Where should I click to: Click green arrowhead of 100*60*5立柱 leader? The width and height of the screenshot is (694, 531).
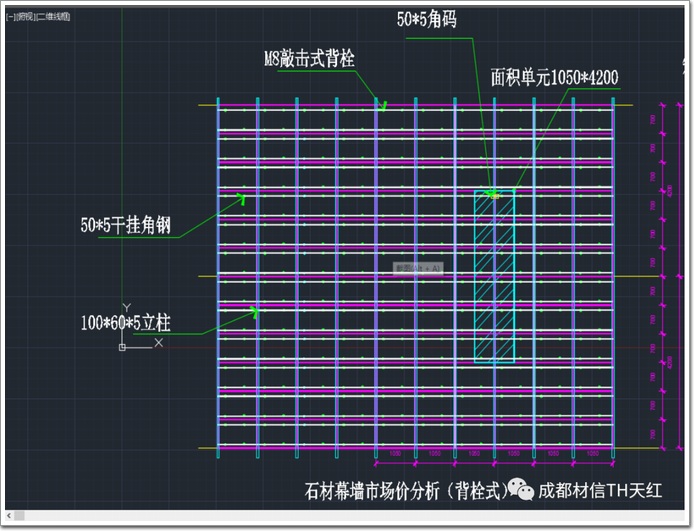pos(254,312)
